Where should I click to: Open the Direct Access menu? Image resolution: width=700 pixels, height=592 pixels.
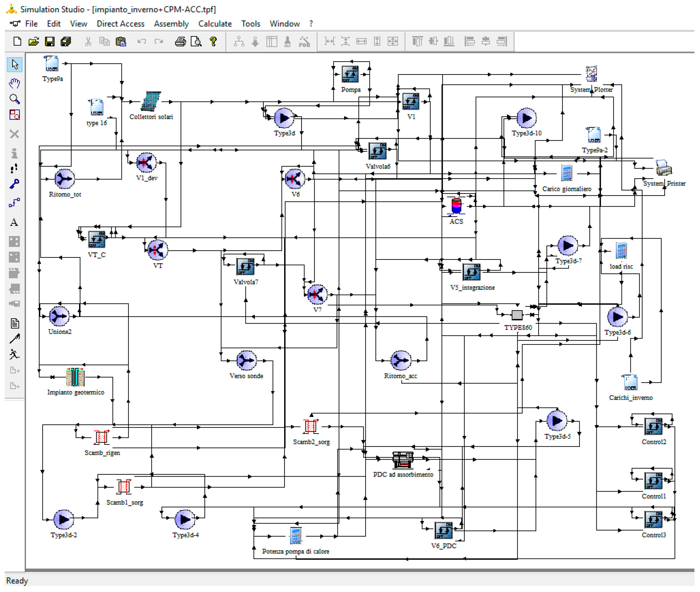(x=120, y=24)
